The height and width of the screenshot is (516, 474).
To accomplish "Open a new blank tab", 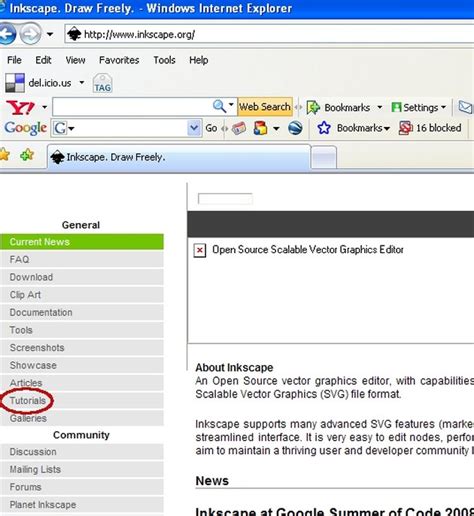I will point(324,158).
